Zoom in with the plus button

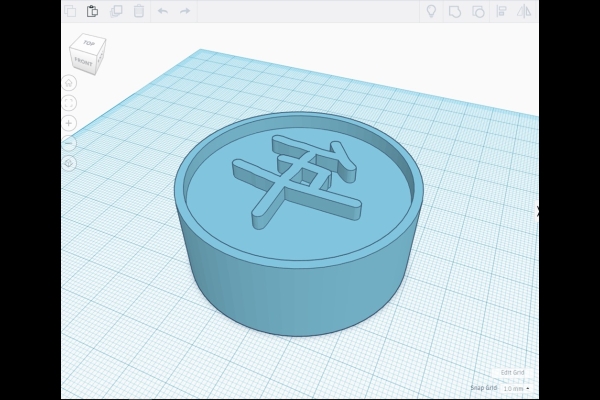click(69, 123)
